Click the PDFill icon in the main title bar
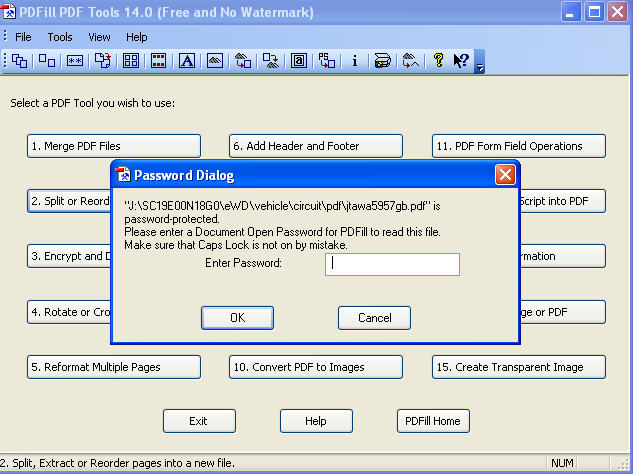 coord(8,12)
